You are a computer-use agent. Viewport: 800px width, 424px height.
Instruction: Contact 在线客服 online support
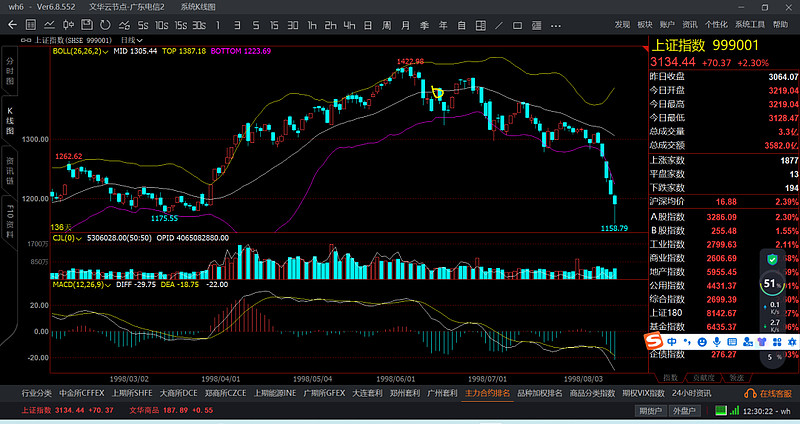768,393
